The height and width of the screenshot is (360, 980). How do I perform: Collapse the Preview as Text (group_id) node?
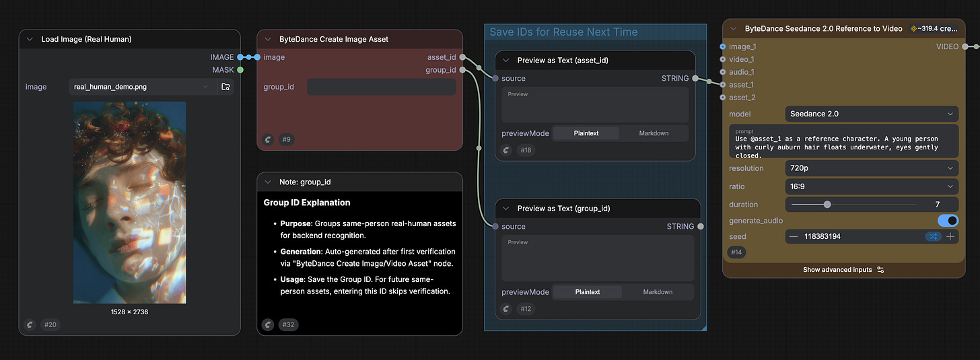[506, 209]
